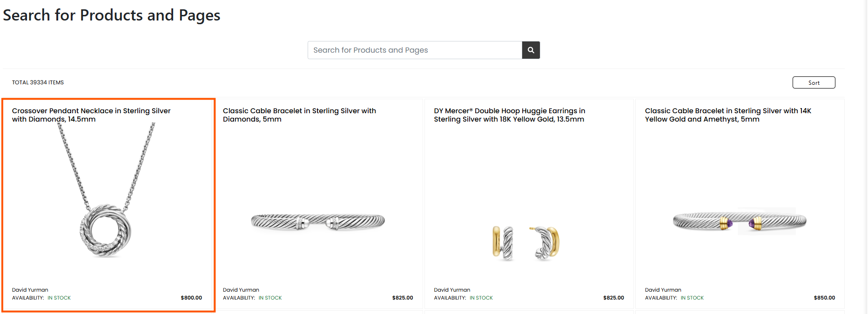Open Classic Cable Bracelet with Diamonds title

pos(299,115)
